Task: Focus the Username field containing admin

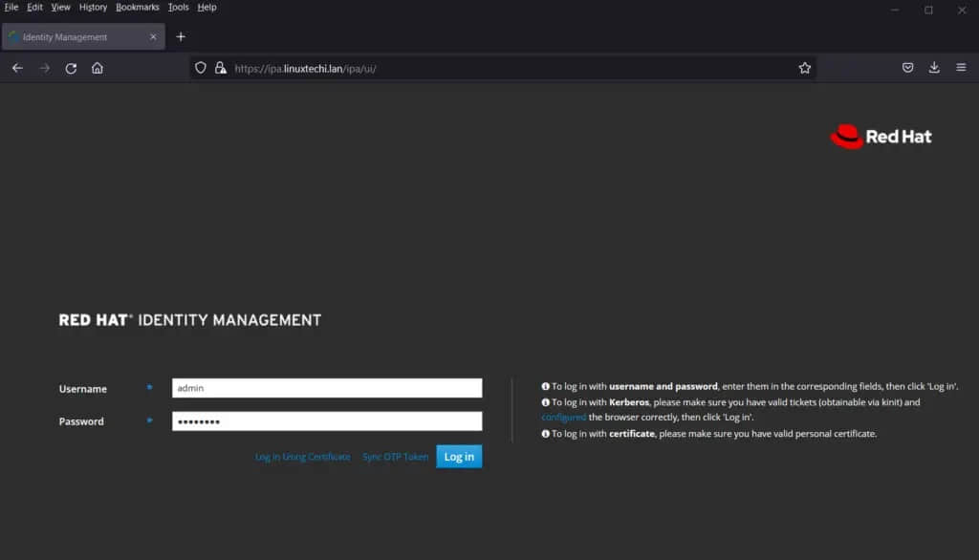Action: coord(327,388)
